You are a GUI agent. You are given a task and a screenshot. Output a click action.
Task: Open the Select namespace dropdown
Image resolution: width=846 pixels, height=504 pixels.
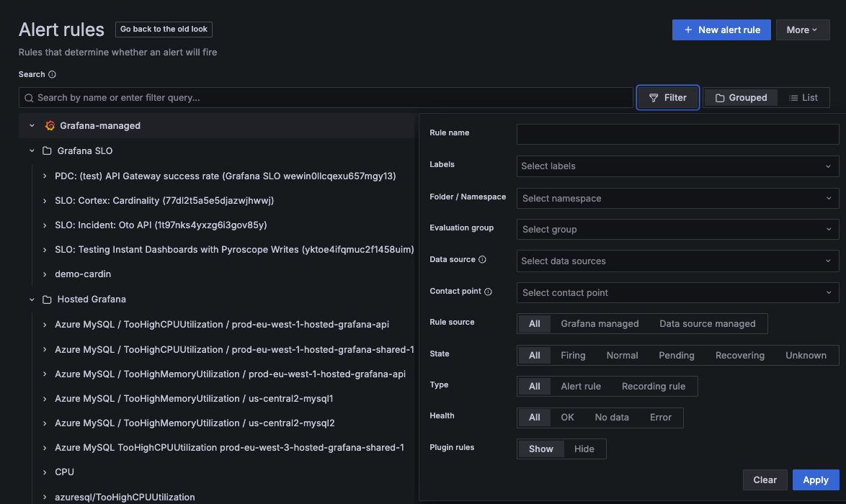click(x=677, y=198)
